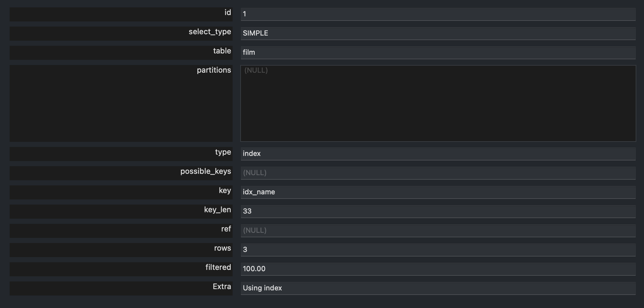
Task: Focus the filtered field showing 100.00
Action: pyautogui.click(x=438, y=269)
